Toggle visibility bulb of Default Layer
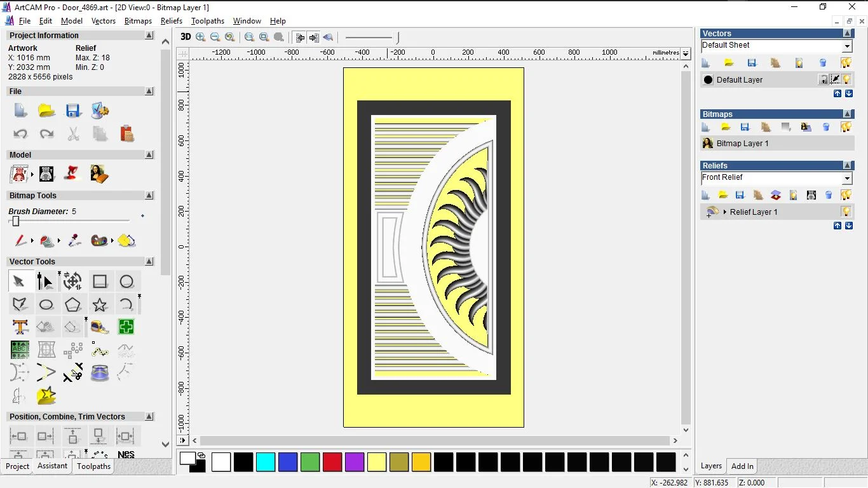 (846, 79)
